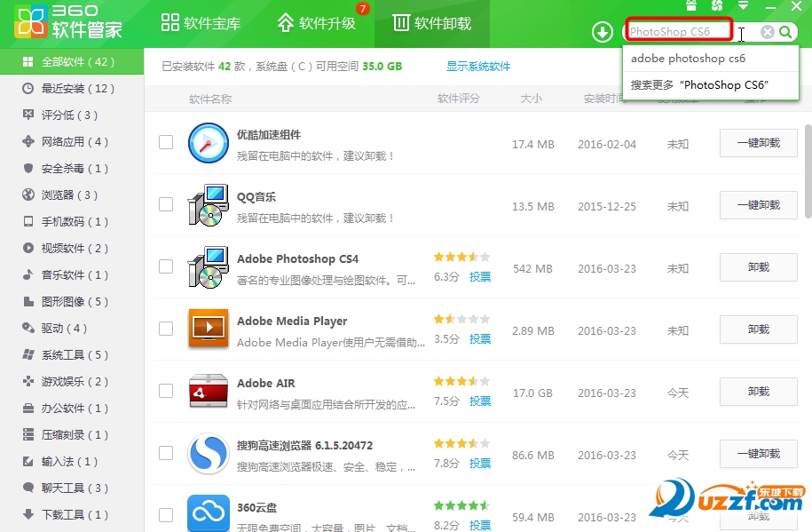Check the box beside Adobe Photoshop CS4
Image resolution: width=812 pixels, height=532 pixels.
point(166,266)
